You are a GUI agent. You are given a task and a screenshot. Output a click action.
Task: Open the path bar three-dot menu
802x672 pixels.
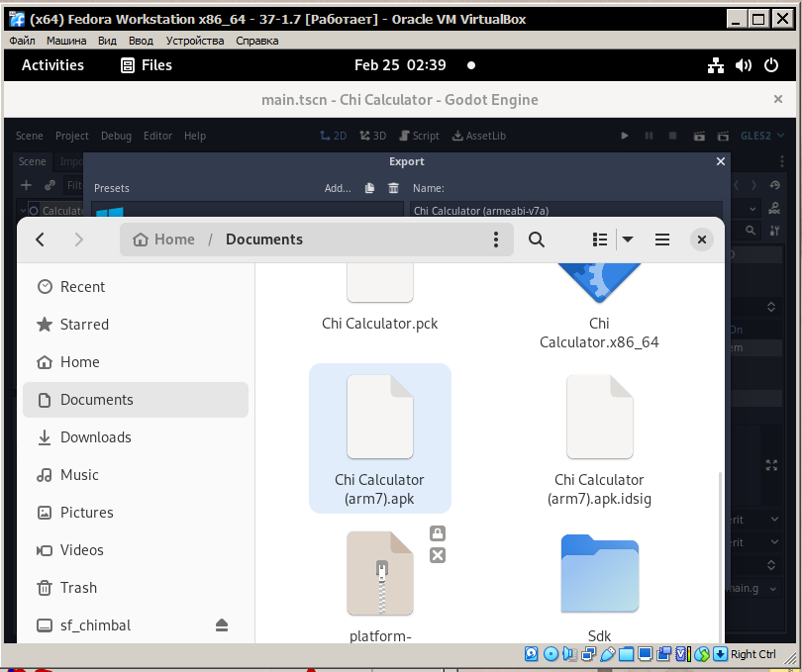[496, 240]
